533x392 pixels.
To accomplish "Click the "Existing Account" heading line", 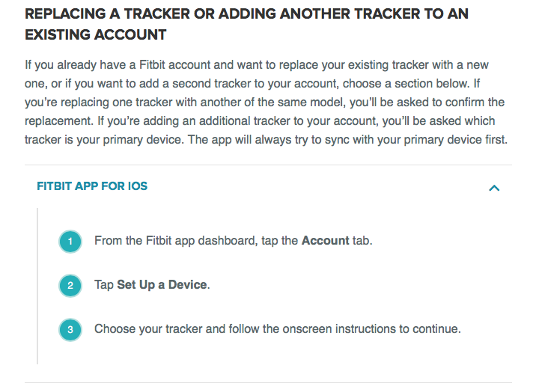I will pyautogui.click(x=96, y=35).
